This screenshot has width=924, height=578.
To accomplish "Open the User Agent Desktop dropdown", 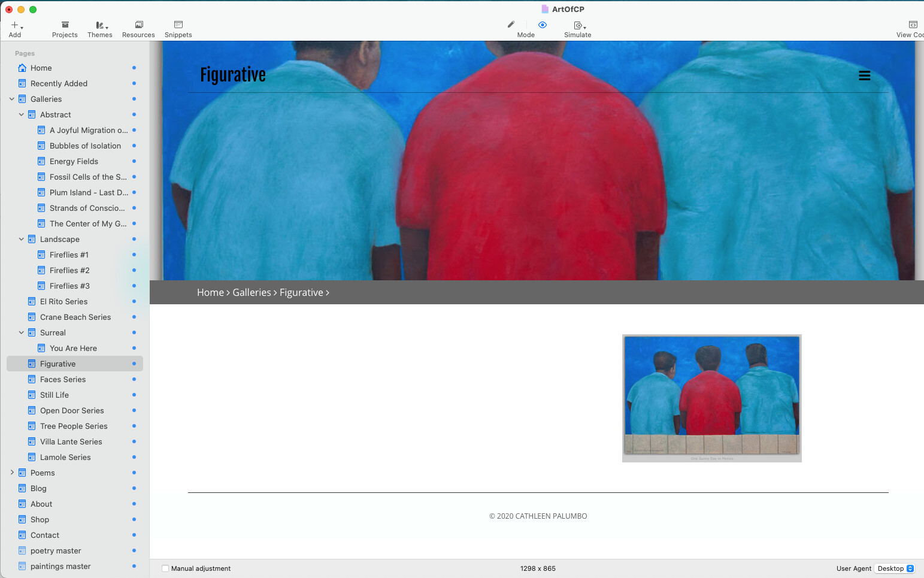I will (895, 568).
